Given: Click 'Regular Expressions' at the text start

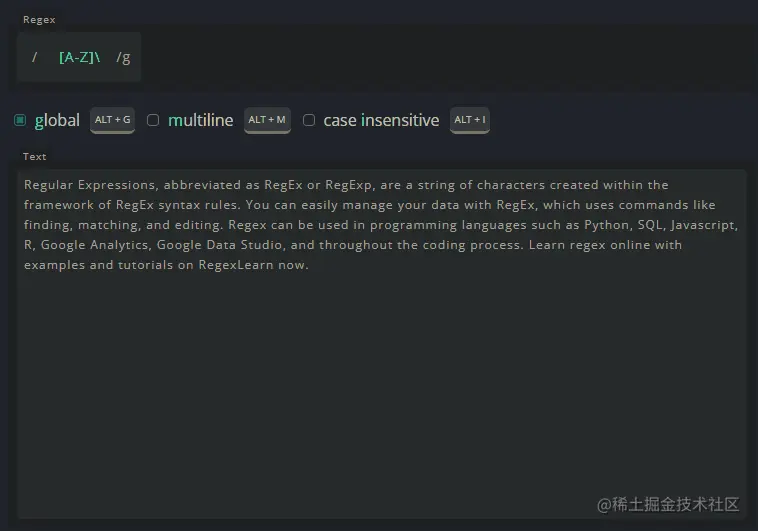Looking at the screenshot, I should pos(90,185).
